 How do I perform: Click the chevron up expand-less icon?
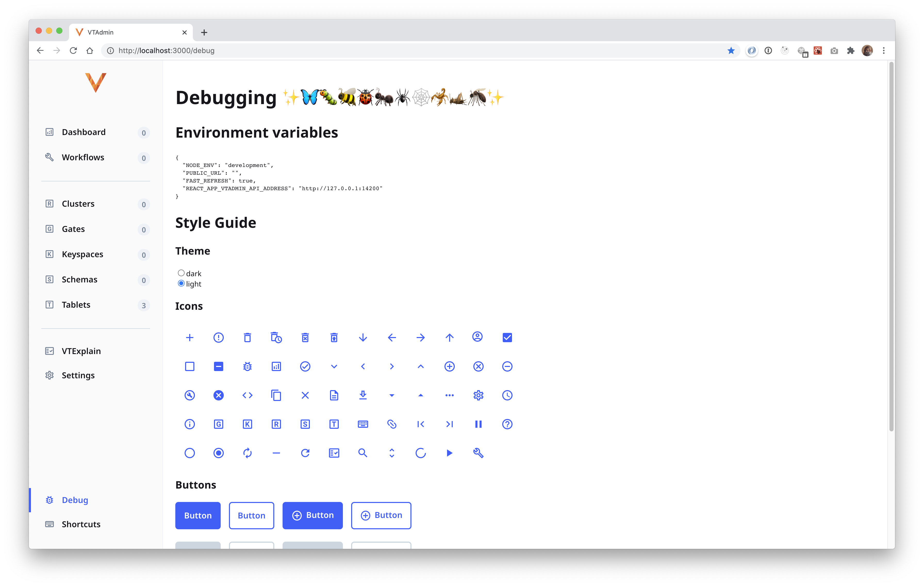point(420,366)
